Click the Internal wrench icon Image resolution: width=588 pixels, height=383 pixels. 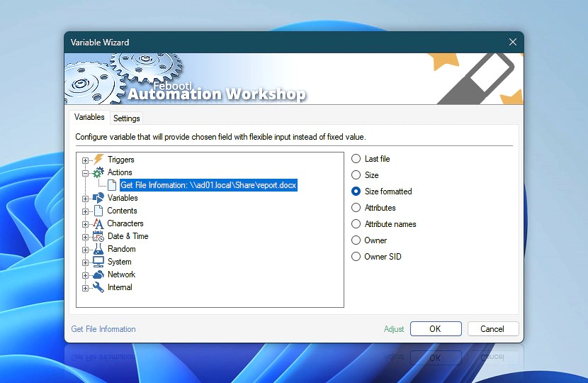click(x=98, y=287)
